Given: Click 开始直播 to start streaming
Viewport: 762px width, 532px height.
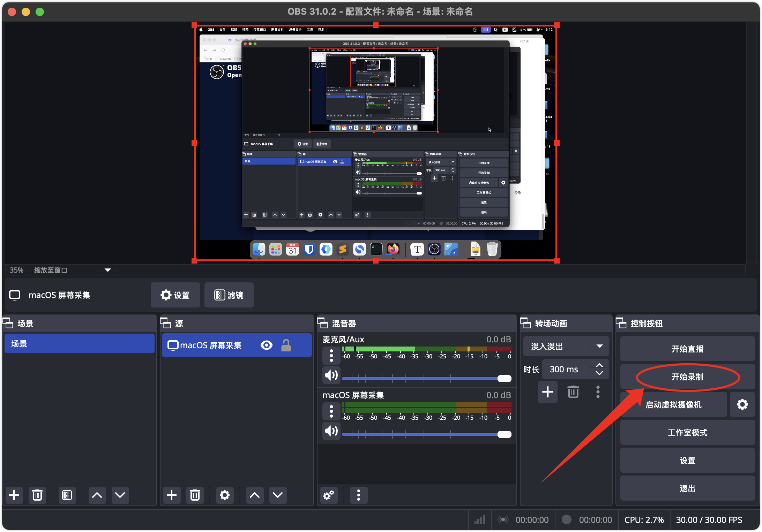Looking at the screenshot, I should point(687,349).
